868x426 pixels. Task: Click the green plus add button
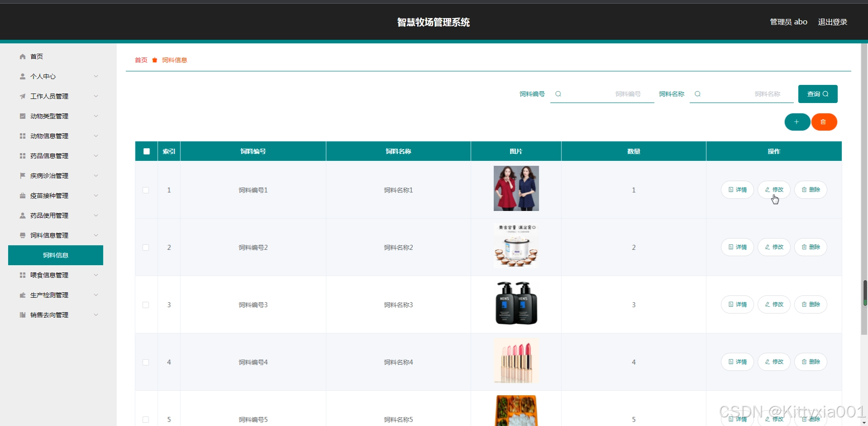click(797, 122)
